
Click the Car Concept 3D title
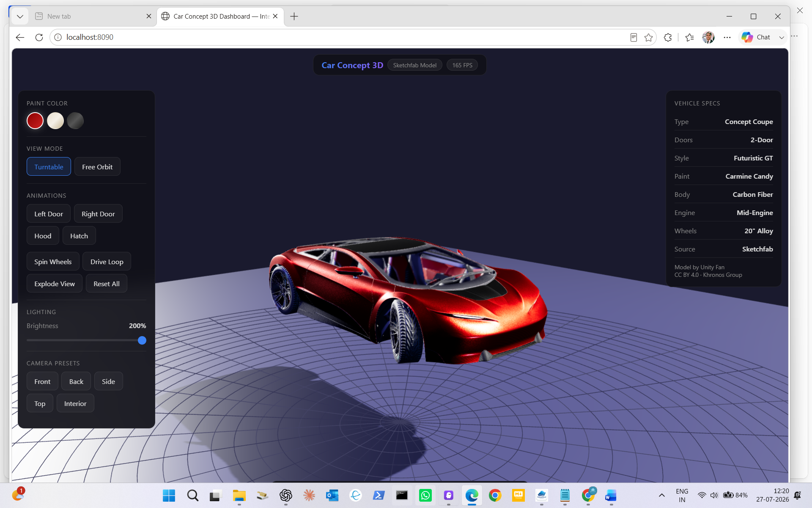[352, 65]
